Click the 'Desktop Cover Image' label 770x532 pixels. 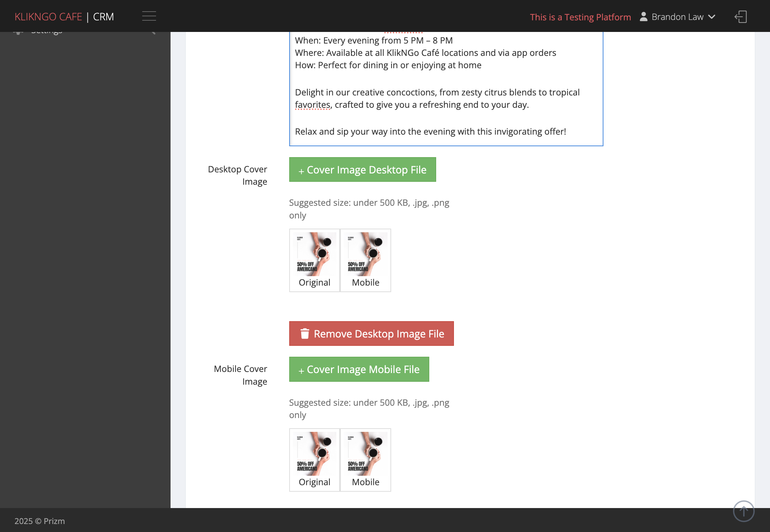pos(237,175)
